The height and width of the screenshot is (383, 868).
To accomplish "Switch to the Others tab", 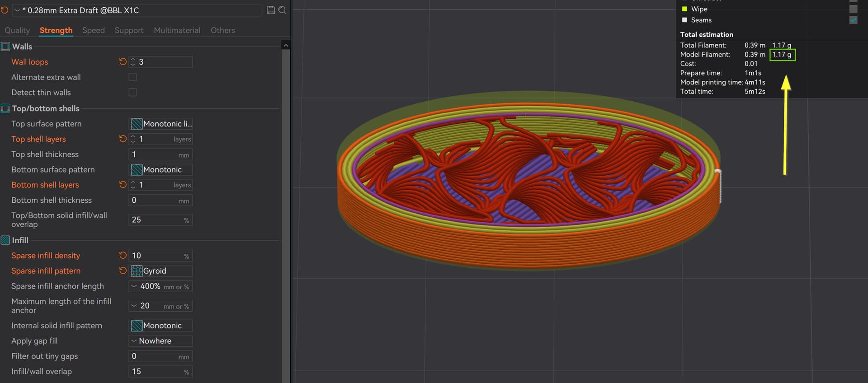I will [x=223, y=30].
